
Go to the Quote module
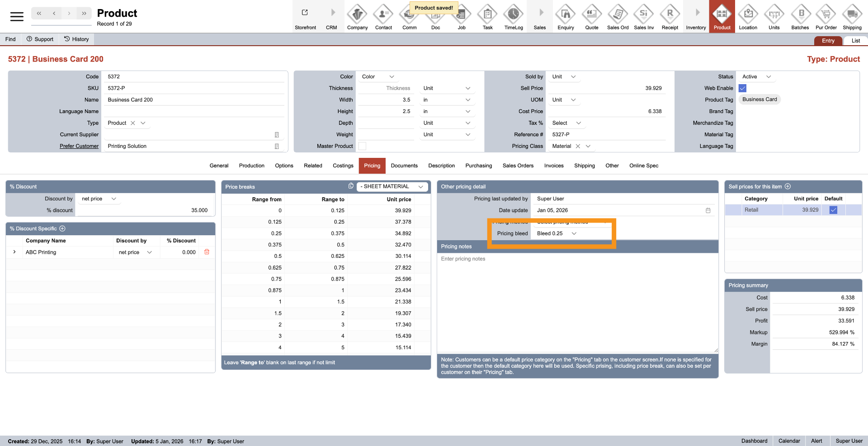pos(591,17)
